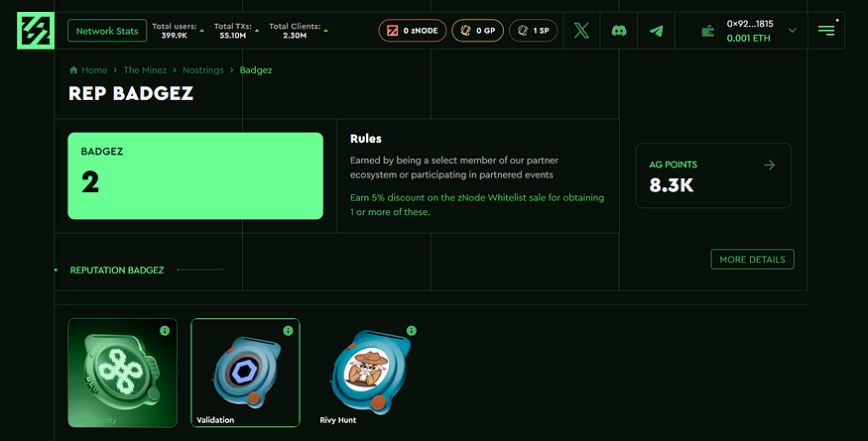This screenshot has width=868, height=441.
Task: Open Network Stats
Action: pyautogui.click(x=107, y=31)
